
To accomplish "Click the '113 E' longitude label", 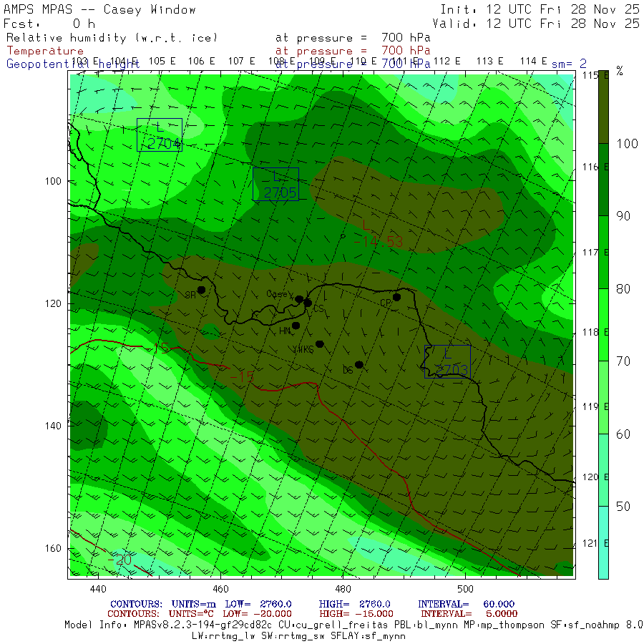I will tap(489, 62).
